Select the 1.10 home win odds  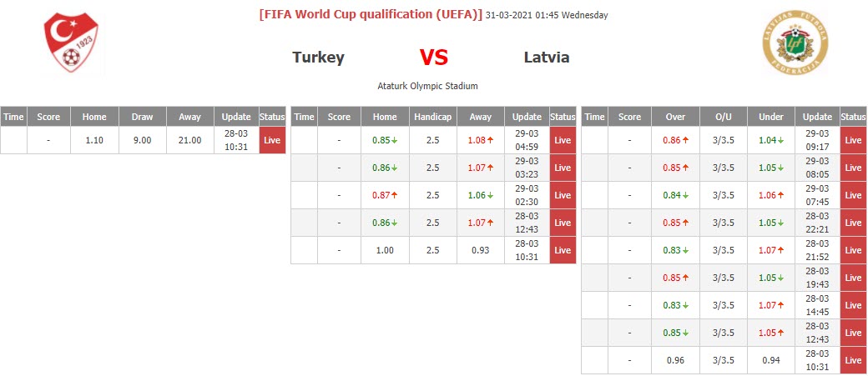tap(94, 140)
